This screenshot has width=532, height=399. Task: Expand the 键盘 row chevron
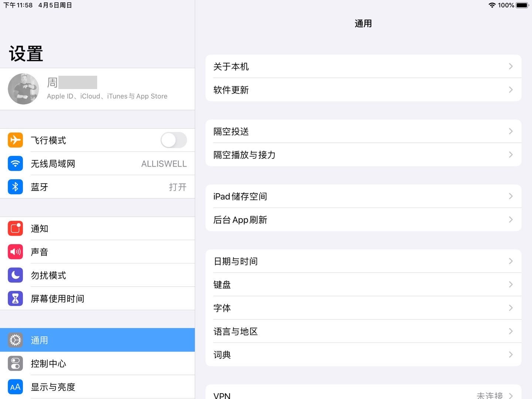click(511, 284)
